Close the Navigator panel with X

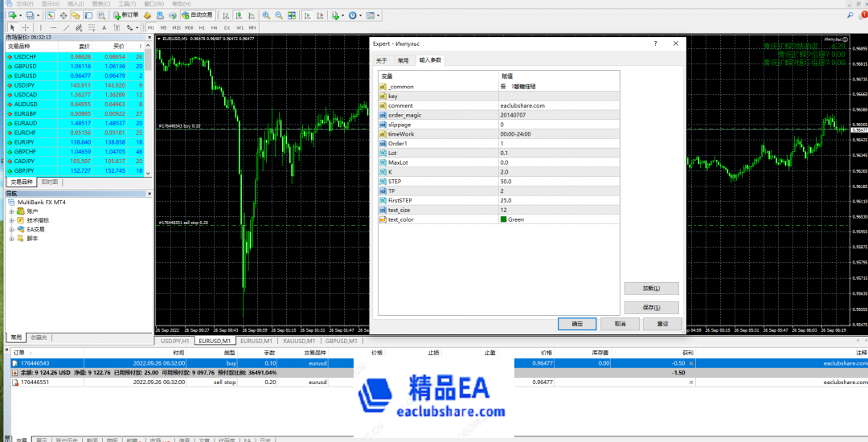[x=149, y=194]
